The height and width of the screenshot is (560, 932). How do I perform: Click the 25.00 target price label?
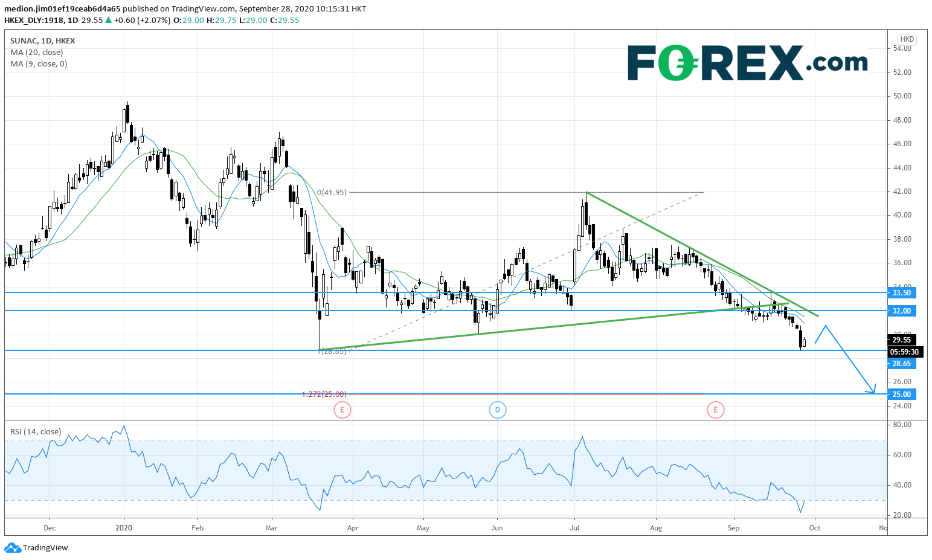coord(901,394)
